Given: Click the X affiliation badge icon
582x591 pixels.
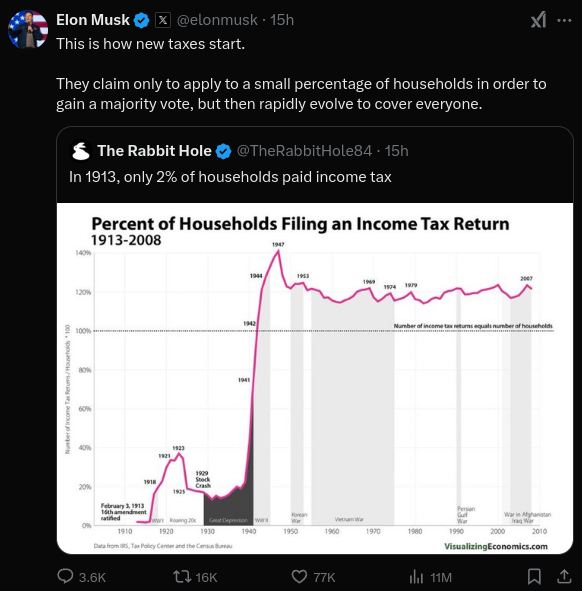Looking at the screenshot, I should [163, 20].
